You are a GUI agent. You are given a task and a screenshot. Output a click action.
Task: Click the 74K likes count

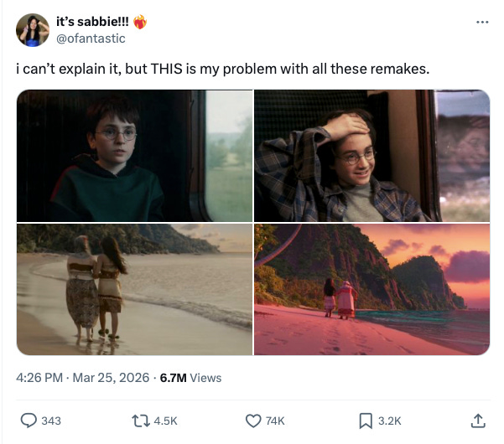pos(275,421)
